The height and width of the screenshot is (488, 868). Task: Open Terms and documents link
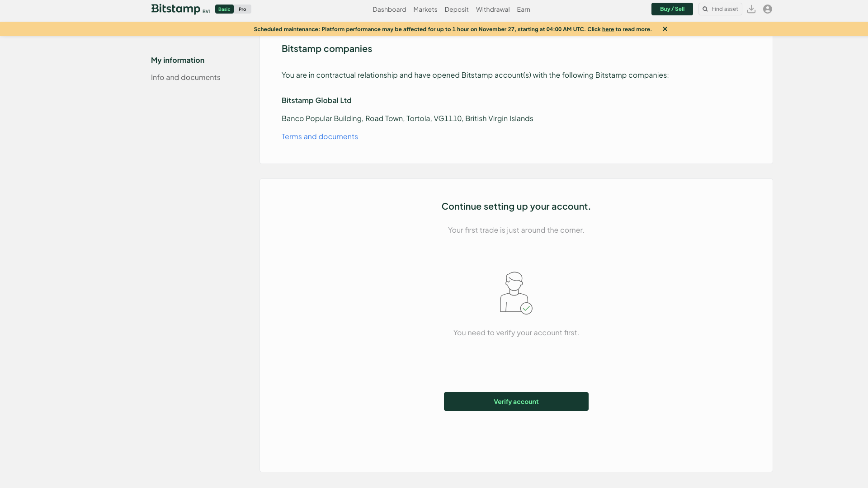[x=320, y=136]
